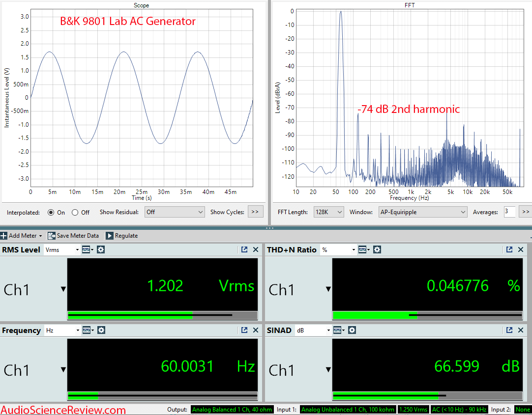Open Ch1 channel arrow in THD+N Ratio
The image size is (532, 415).
(x=328, y=289)
